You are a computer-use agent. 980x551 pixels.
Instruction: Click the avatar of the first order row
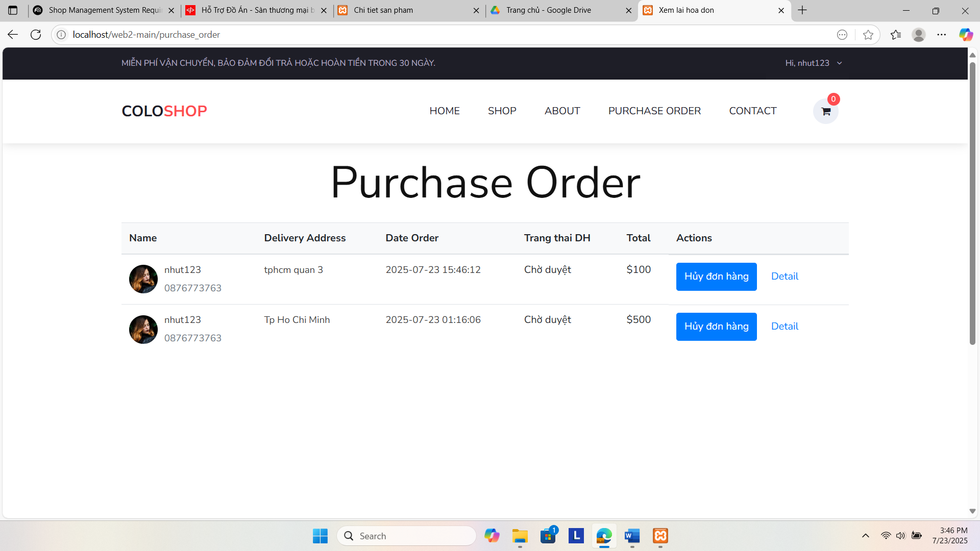(143, 279)
